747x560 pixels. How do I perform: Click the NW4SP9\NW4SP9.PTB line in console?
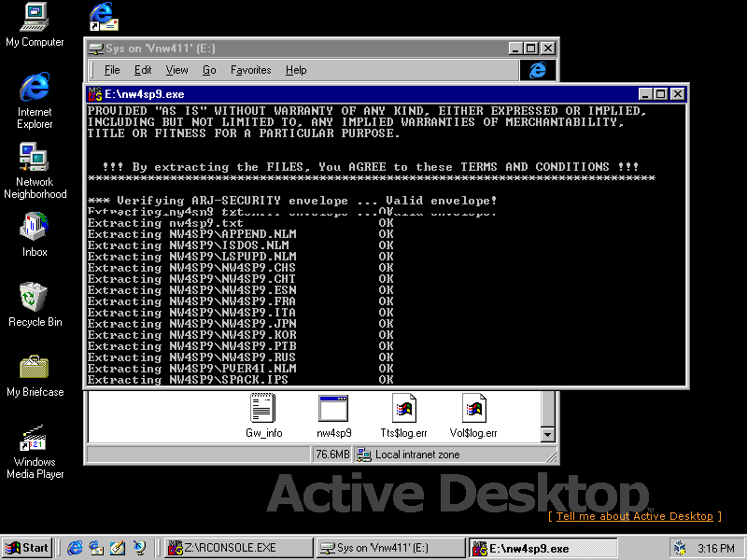tap(241, 346)
